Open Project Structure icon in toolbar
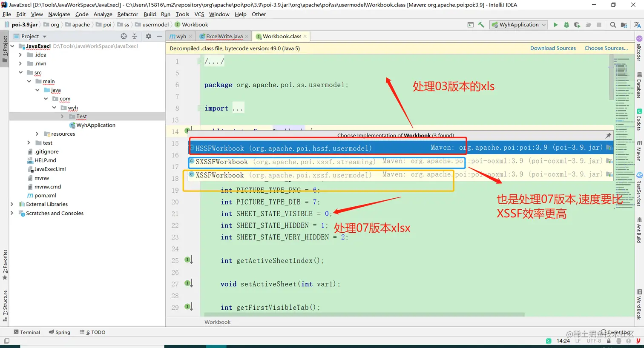644x348 pixels. click(624, 25)
